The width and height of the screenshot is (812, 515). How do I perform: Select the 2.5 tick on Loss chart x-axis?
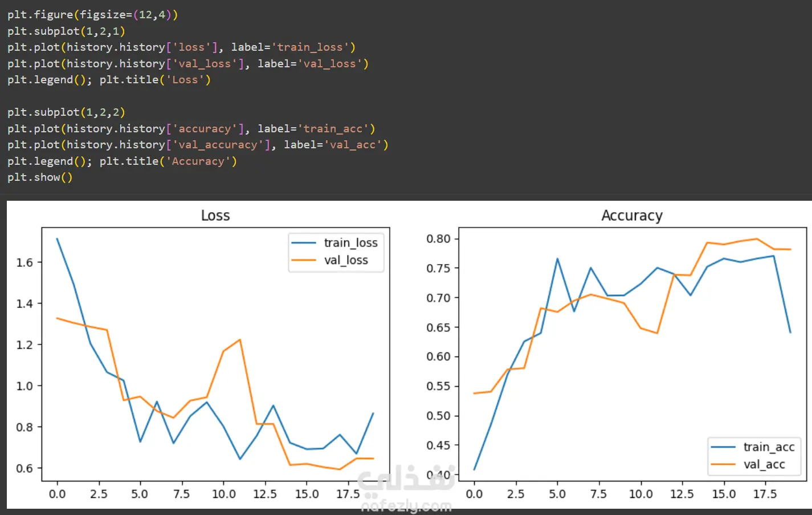point(99,494)
